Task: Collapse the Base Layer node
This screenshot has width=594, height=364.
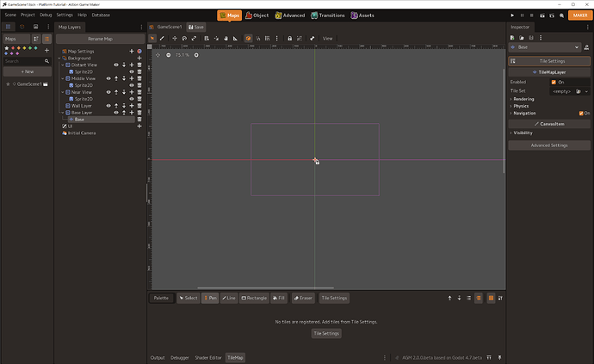Action: [x=63, y=113]
